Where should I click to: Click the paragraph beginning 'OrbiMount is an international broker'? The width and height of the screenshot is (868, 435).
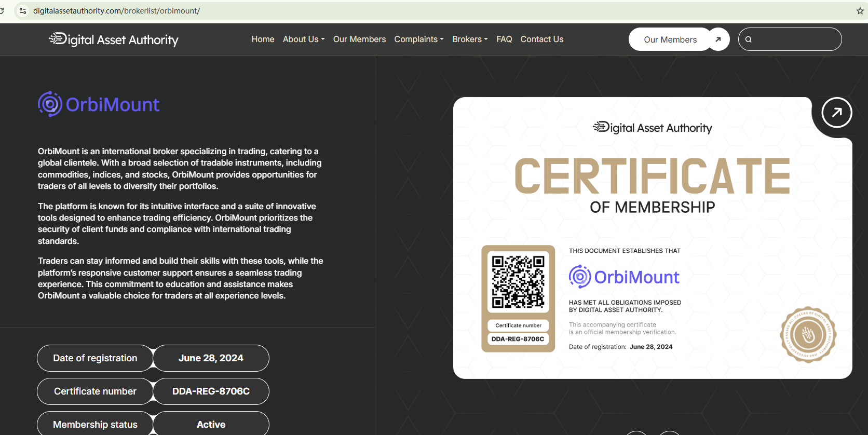tap(180, 169)
